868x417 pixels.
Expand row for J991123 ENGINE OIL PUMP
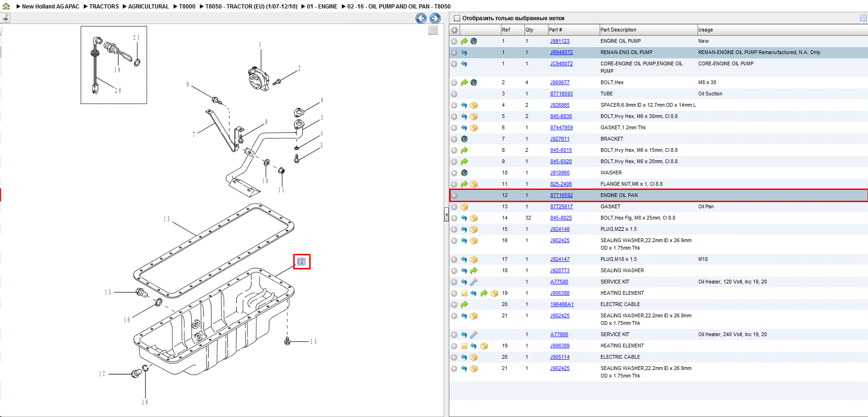point(454,41)
